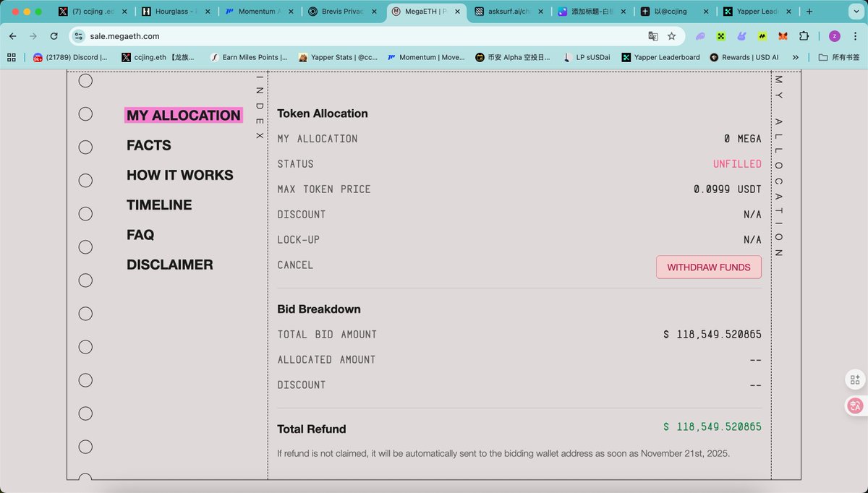This screenshot has height=493, width=868.
Task: Reload the sale.megaeth.com page
Action: [54, 36]
